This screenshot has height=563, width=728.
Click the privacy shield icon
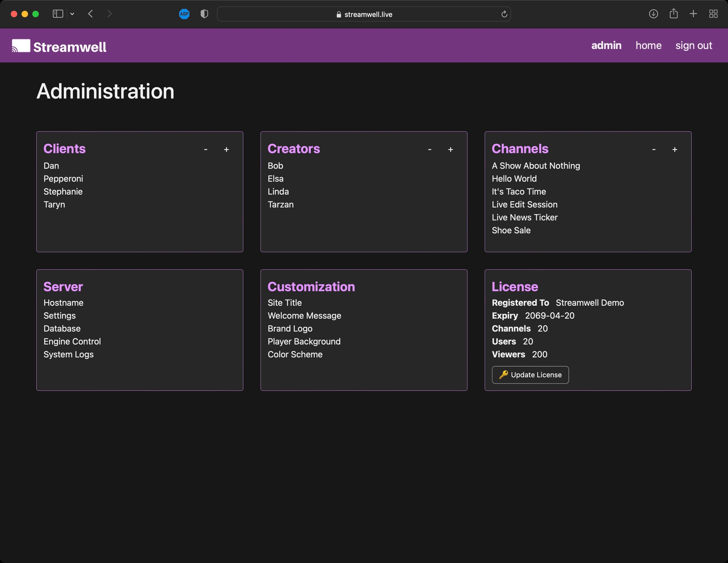[204, 14]
